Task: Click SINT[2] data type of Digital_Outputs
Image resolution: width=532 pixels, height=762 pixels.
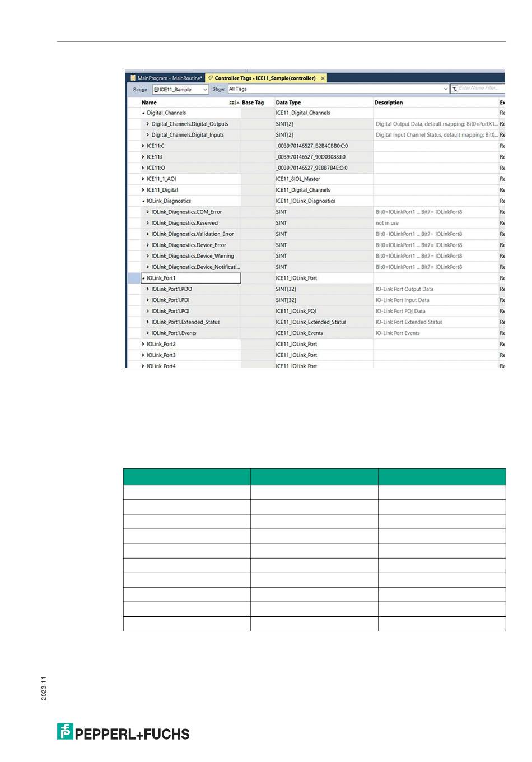Action: point(284,124)
